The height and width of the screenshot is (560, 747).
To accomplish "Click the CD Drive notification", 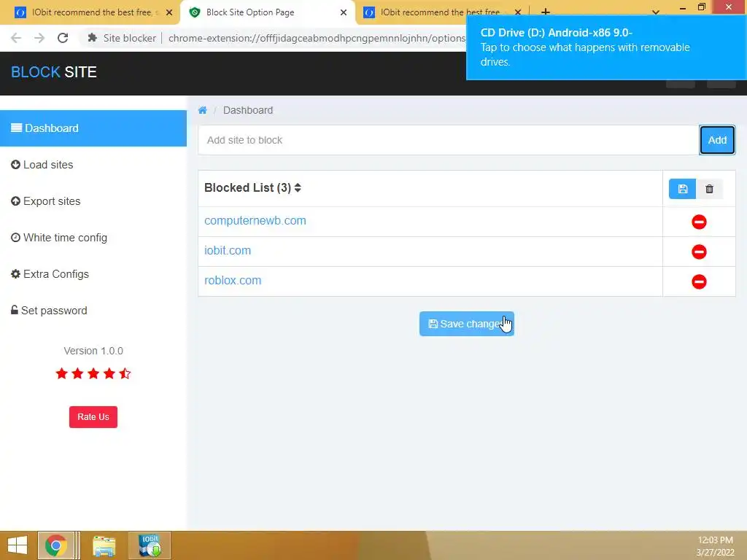I will click(x=606, y=47).
